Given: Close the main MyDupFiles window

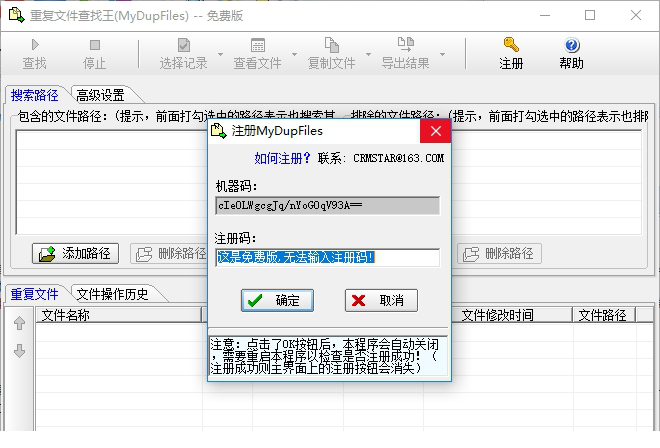Looking at the screenshot, I should pyautogui.click(x=636, y=16).
